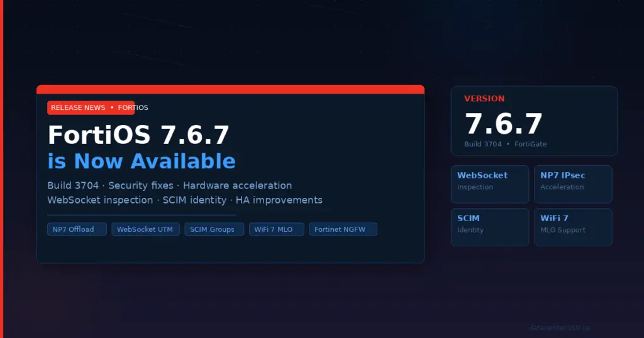Screen dimensions: 644x338
Task: Click the WebSocket UTM tag
Action: [x=145, y=229]
